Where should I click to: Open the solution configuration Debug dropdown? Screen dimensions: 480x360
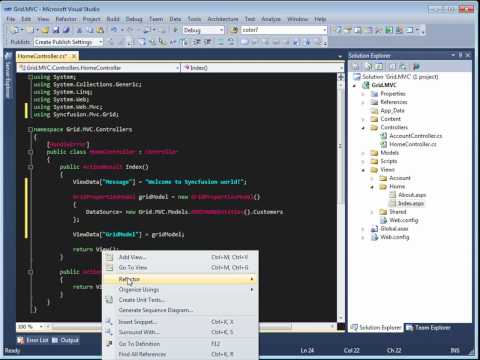click(221, 30)
